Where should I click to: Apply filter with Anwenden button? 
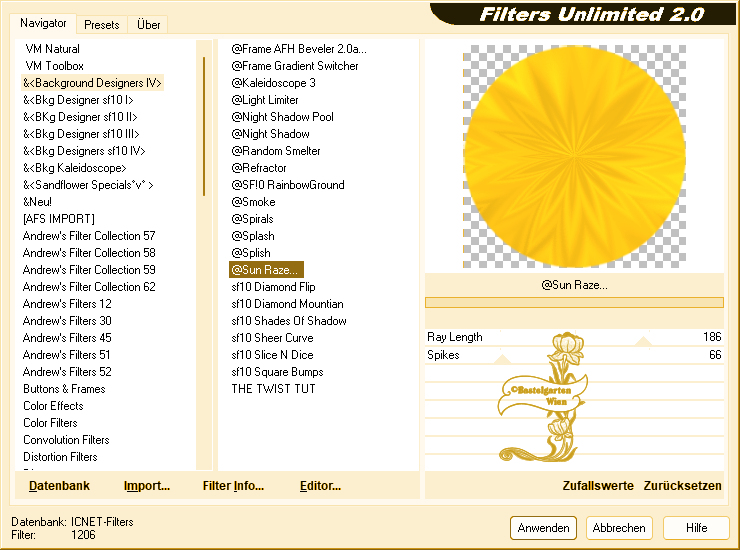[543, 527]
